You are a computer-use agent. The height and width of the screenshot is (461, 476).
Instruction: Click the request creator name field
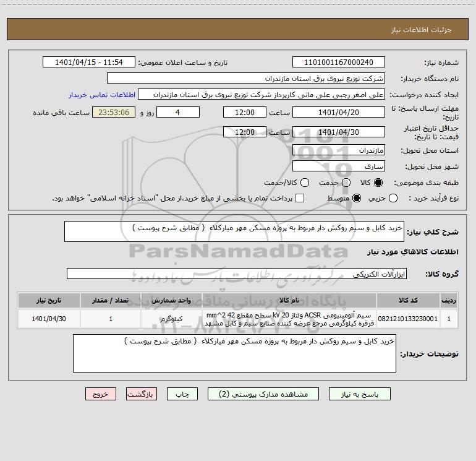[261, 95]
